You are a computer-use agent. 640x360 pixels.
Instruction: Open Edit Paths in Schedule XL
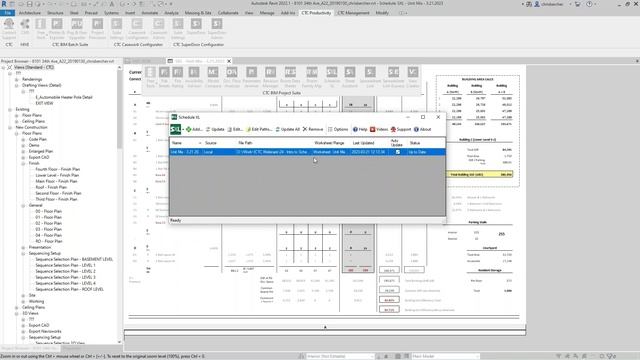[x=259, y=129]
